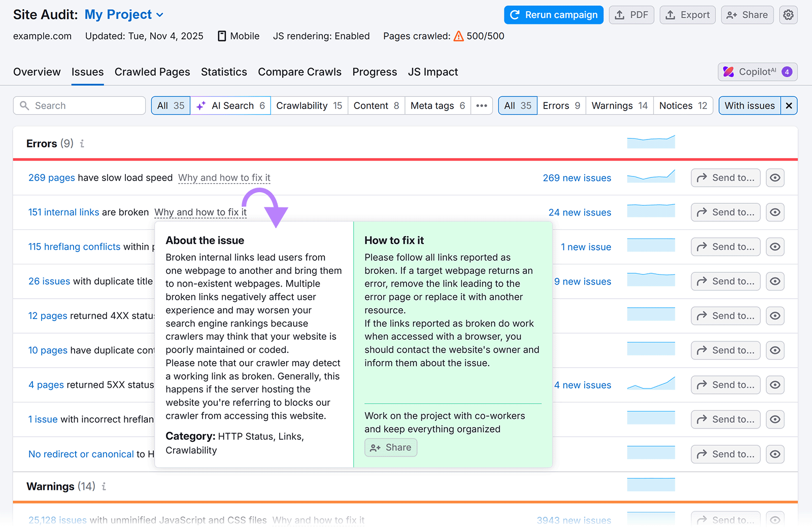Open the 269 pages slow load link
The height and width of the screenshot is (532, 812).
(51, 178)
